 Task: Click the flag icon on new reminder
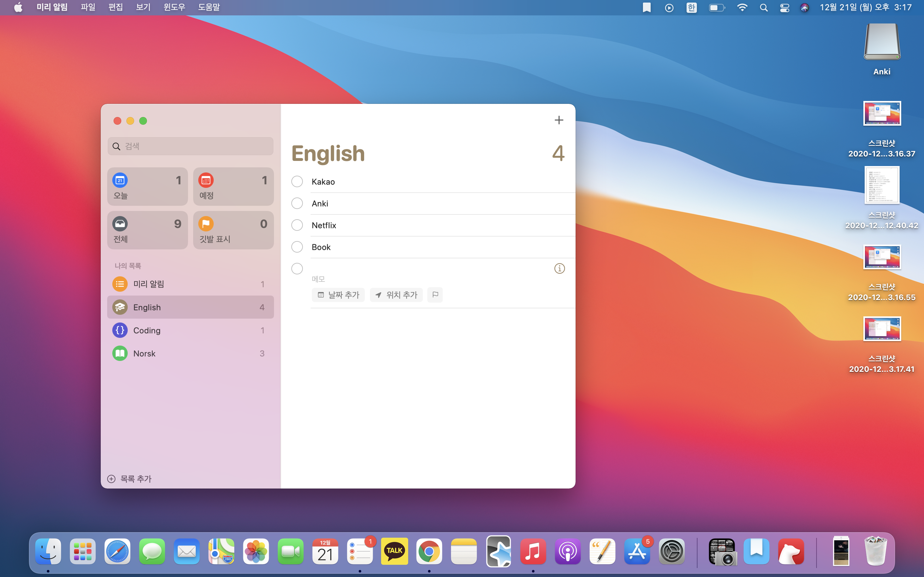(435, 295)
